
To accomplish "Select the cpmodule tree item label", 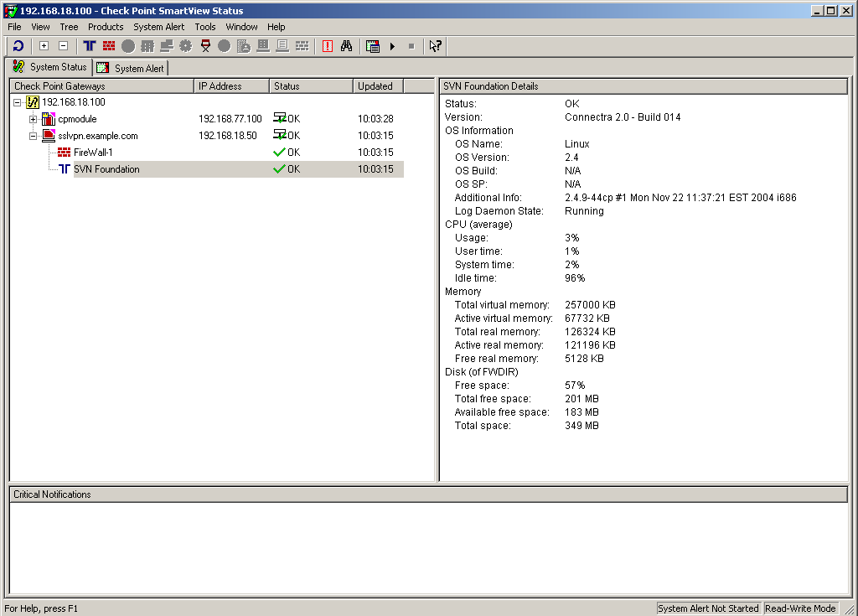I will pos(77,119).
